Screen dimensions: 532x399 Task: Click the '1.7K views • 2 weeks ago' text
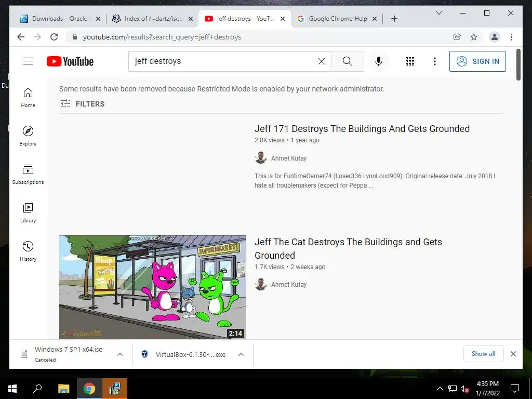coord(290,267)
